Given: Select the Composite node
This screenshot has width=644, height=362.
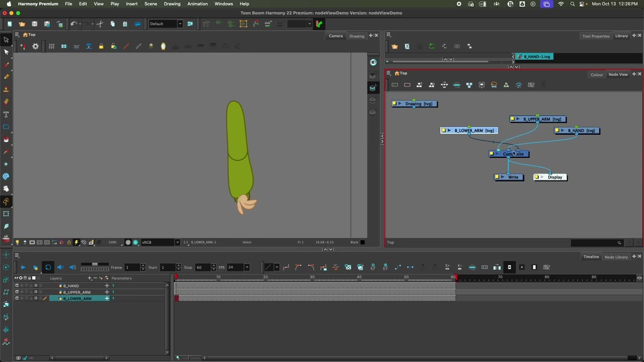Looking at the screenshot, I should 509,154.
